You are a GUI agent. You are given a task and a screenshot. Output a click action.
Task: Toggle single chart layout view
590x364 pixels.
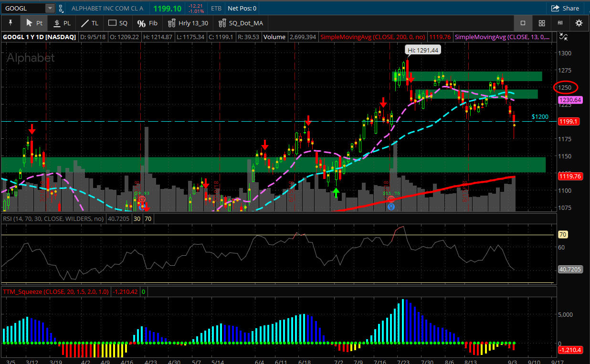523,23
